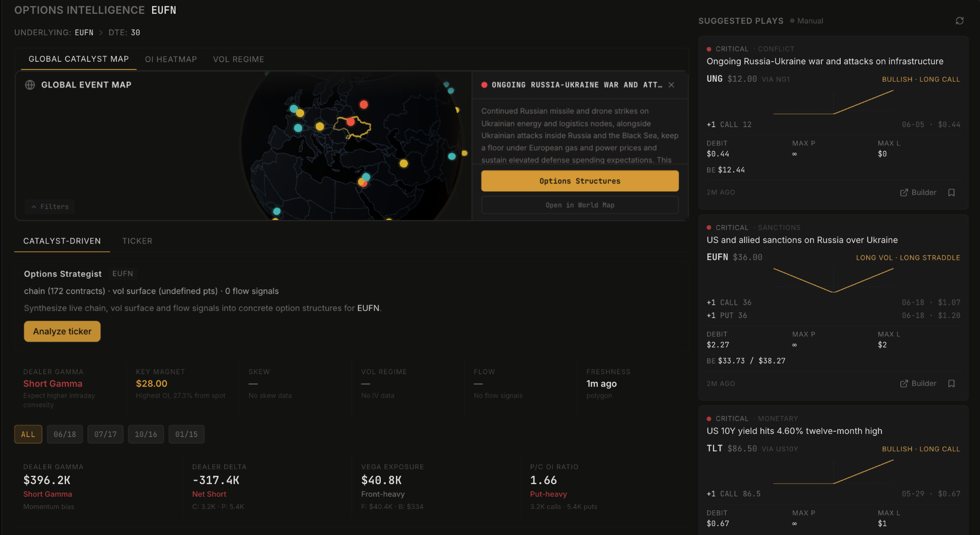The image size is (980, 535).
Task: Click the Analyze ticker button
Action: pyautogui.click(x=62, y=331)
